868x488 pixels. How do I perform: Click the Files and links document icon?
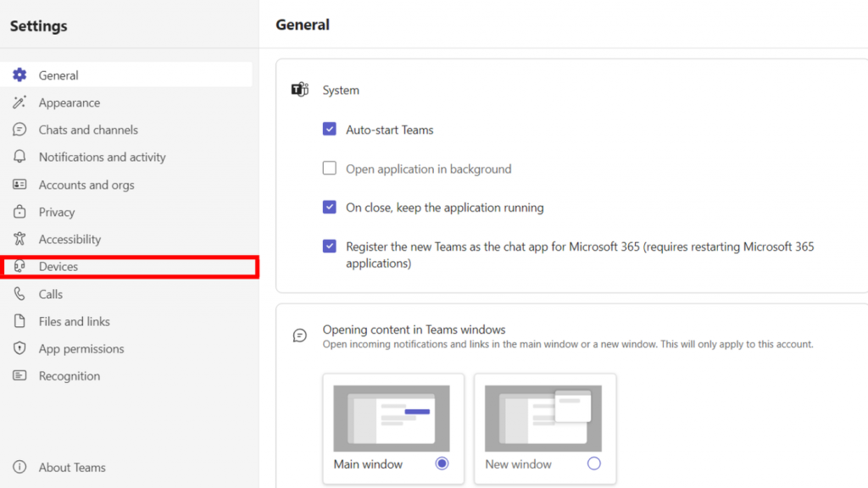19,321
